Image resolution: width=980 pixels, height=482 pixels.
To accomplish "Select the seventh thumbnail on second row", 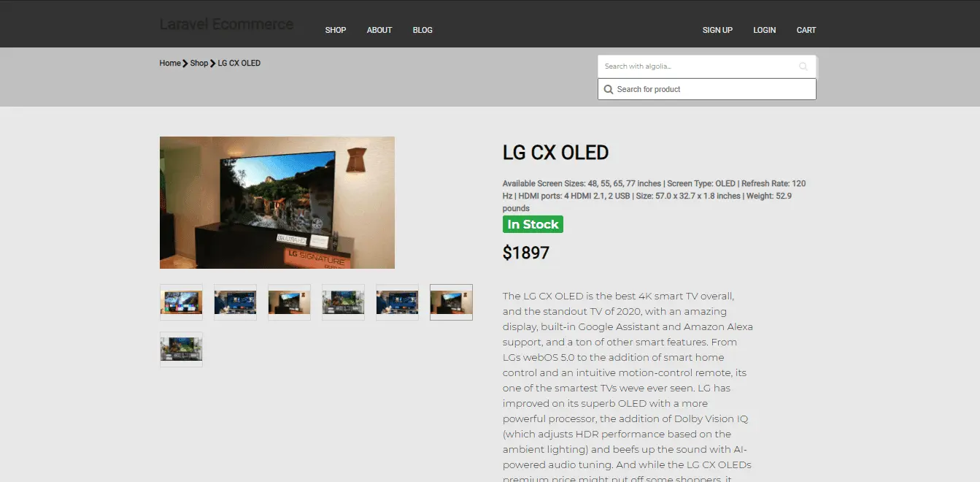I will click(181, 349).
